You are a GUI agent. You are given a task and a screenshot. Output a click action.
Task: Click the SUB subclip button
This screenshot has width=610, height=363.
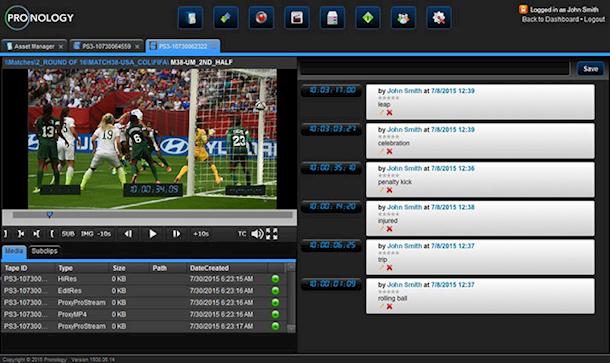(x=68, y=234)
